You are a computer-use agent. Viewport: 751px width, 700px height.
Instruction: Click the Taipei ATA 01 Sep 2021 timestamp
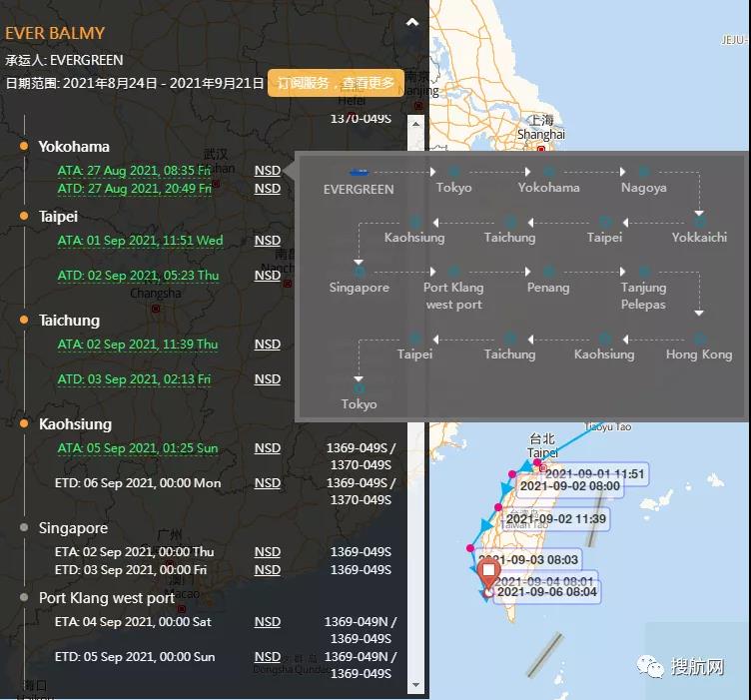140,241
